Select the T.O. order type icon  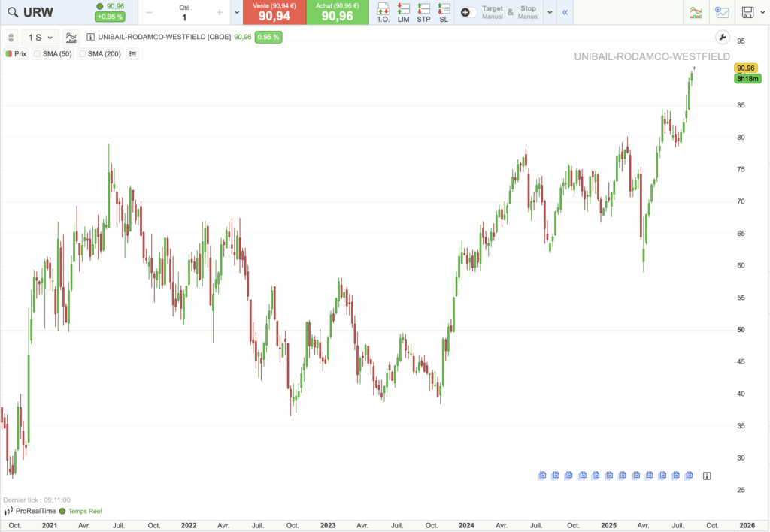383,11
